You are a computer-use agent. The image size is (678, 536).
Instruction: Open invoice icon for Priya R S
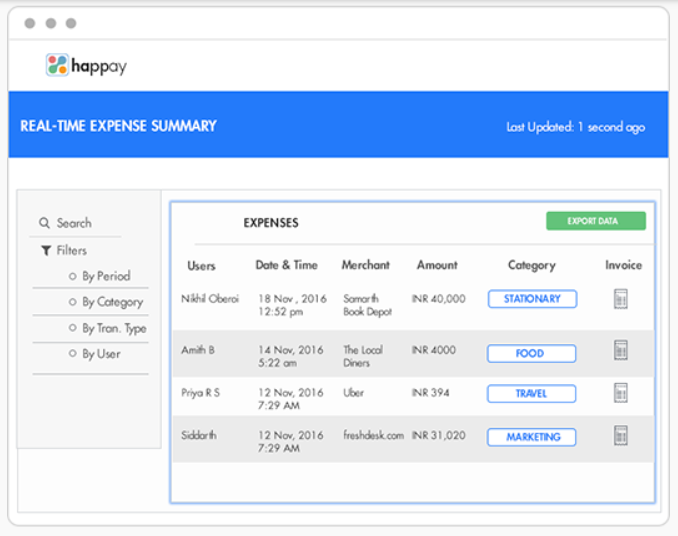pos(620,393)
